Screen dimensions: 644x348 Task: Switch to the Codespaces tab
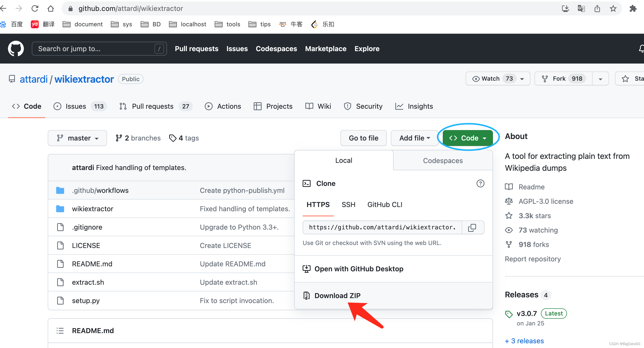443,161
